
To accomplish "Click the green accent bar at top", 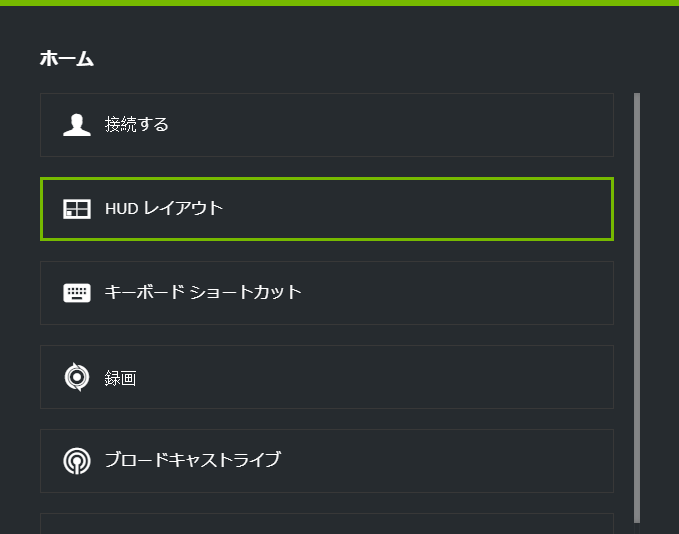I will coord(339,3).
